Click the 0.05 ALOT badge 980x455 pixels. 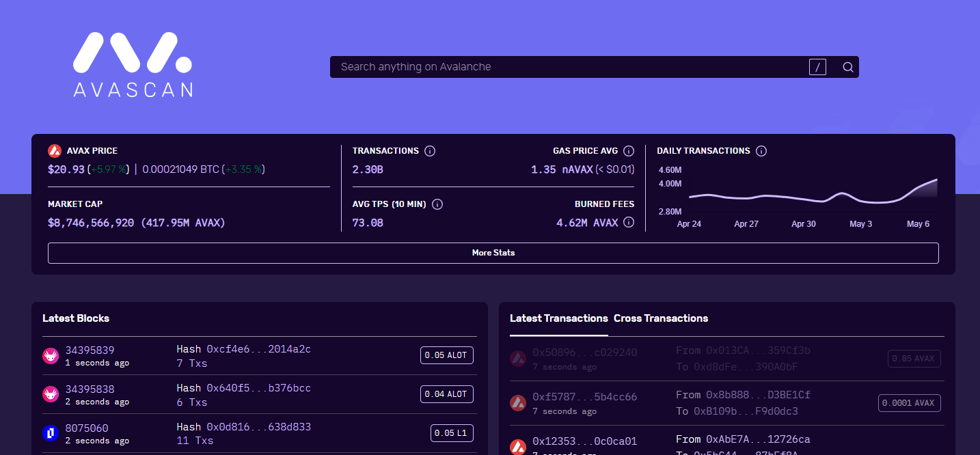click(446, 355)
